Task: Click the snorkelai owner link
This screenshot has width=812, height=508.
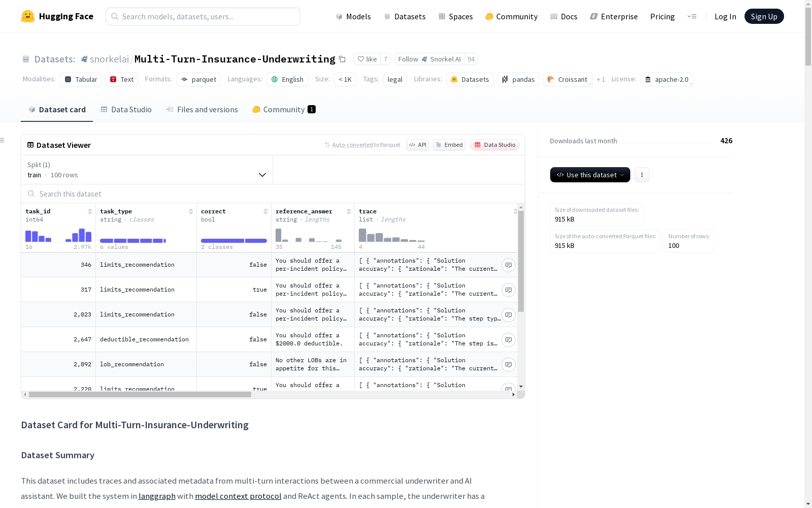Action: [x=109, y=59]
